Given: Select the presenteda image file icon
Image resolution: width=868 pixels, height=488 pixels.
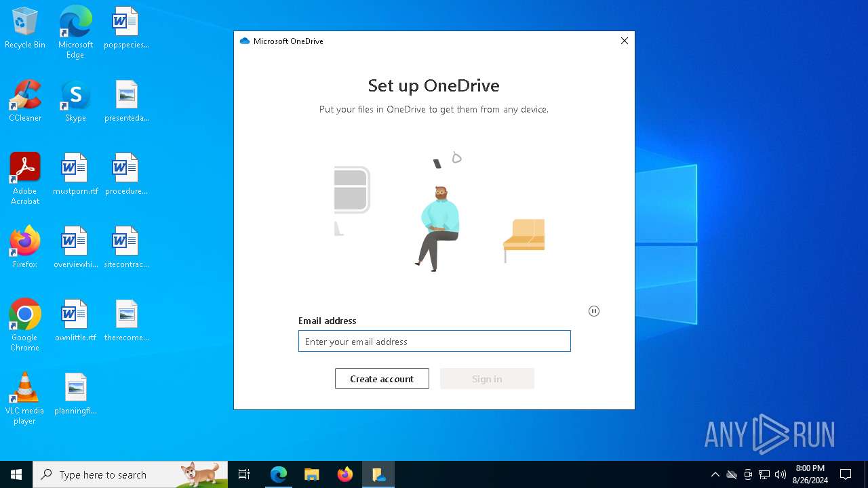Looking at the screenshot, I should (x=126, y=102).
